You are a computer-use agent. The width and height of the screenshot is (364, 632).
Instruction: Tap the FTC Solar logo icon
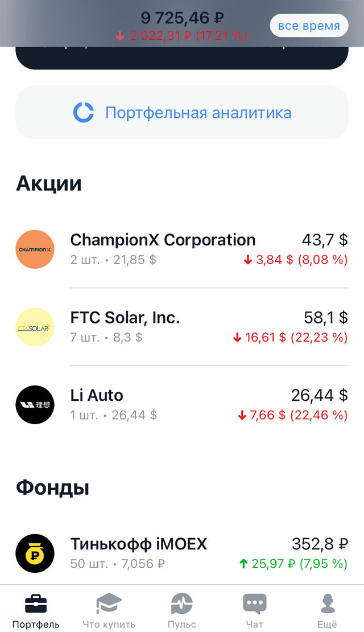[35, 327]
